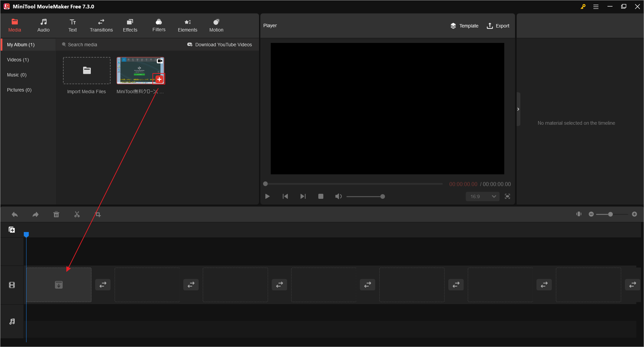Click the audio track music note icon

pyautogui.click(x=12, y=321)
